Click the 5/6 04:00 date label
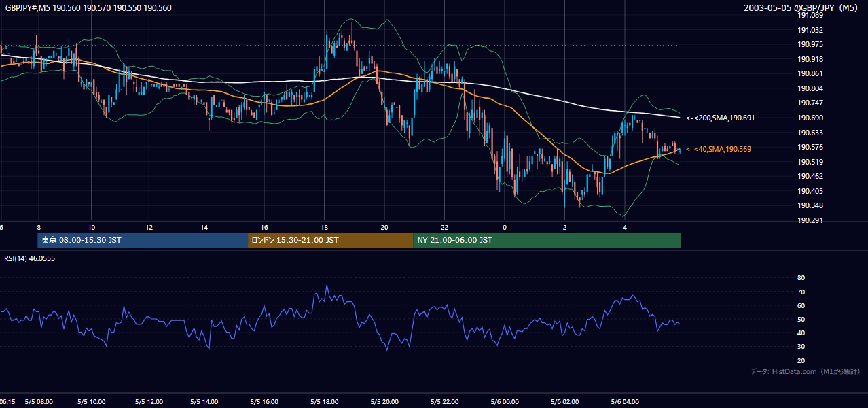 [x=624, y=402]
